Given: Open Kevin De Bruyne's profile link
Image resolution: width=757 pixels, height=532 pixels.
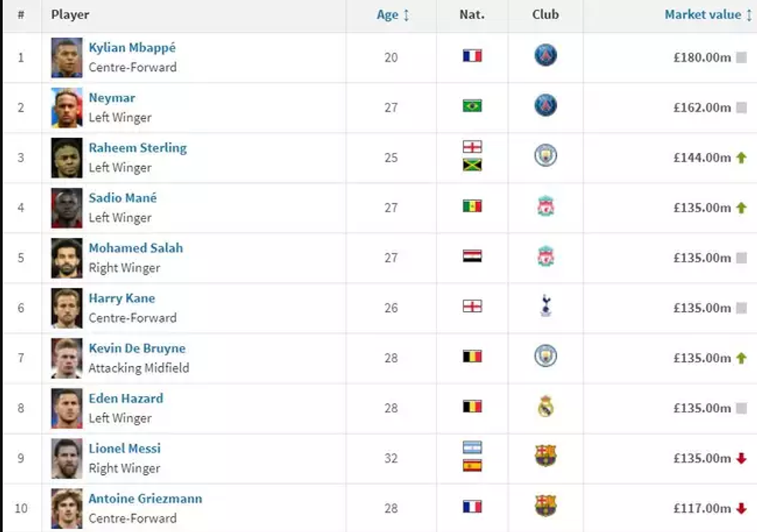Looking at the screenshot, I should coord(137,348).
